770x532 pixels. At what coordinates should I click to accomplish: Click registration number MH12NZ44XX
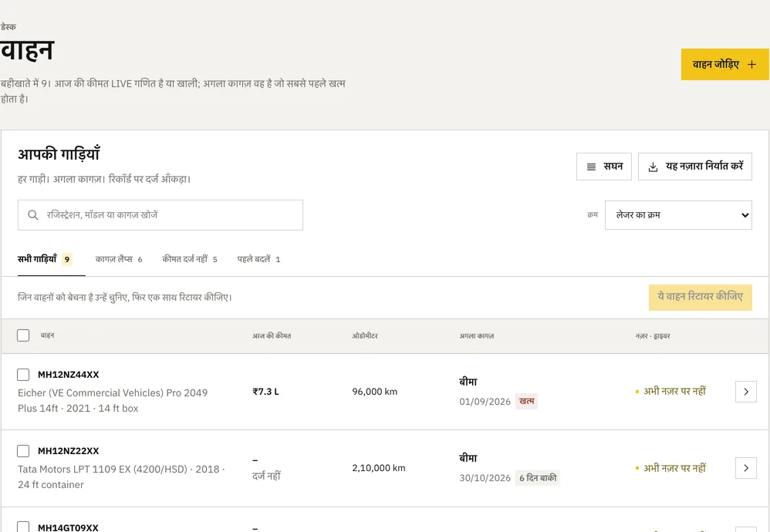pos(68,375)
